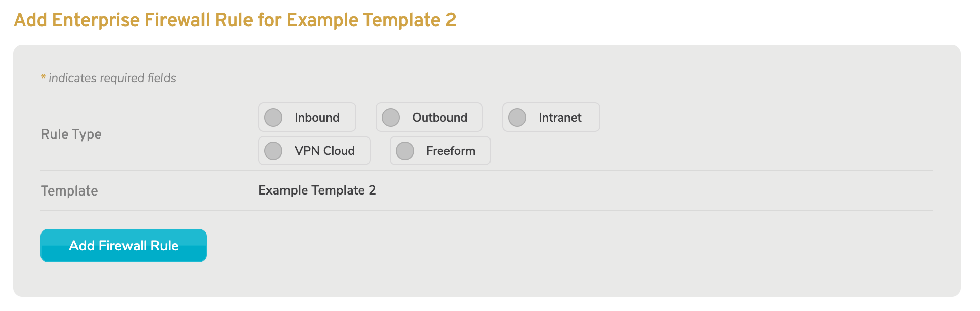Screen dimensions: 980x311
Task: Click the "Intranet" option label text
Action: tap(560, 118)
